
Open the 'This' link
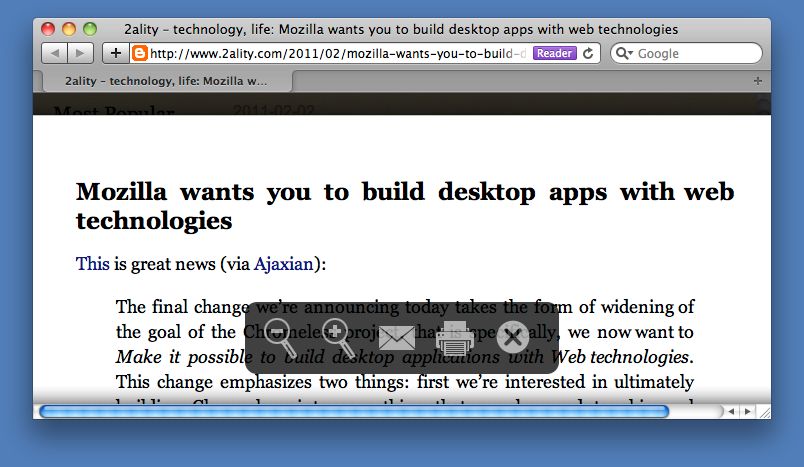[92, 264]
